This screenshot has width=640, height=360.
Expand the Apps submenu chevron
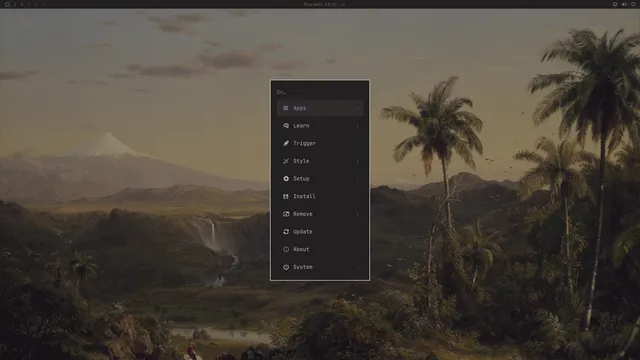358,108
